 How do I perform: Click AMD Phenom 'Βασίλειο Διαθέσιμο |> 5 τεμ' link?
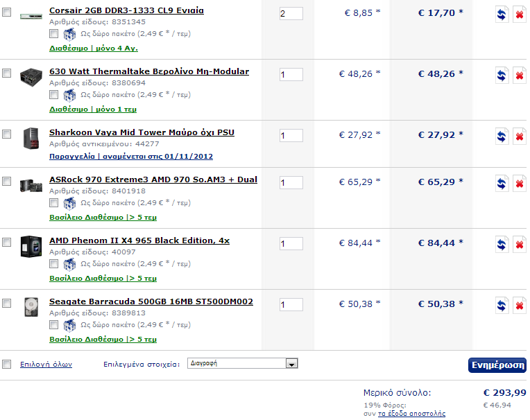[x=103, y=279]
